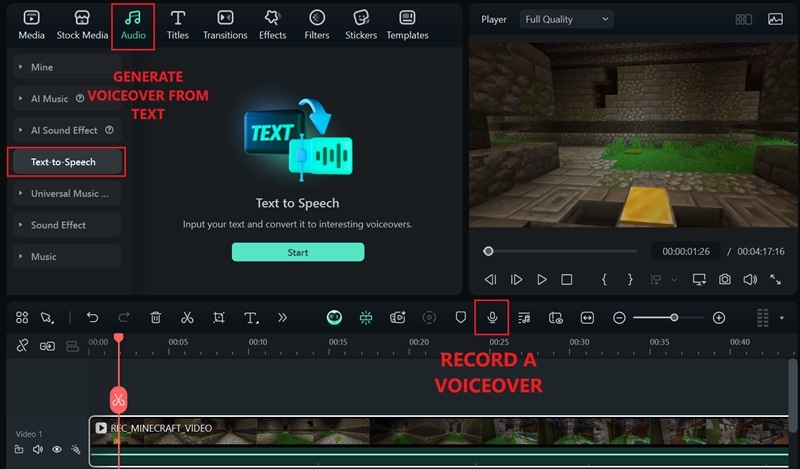
Task: Add a marker shield icon
Action: pos(461,317)
